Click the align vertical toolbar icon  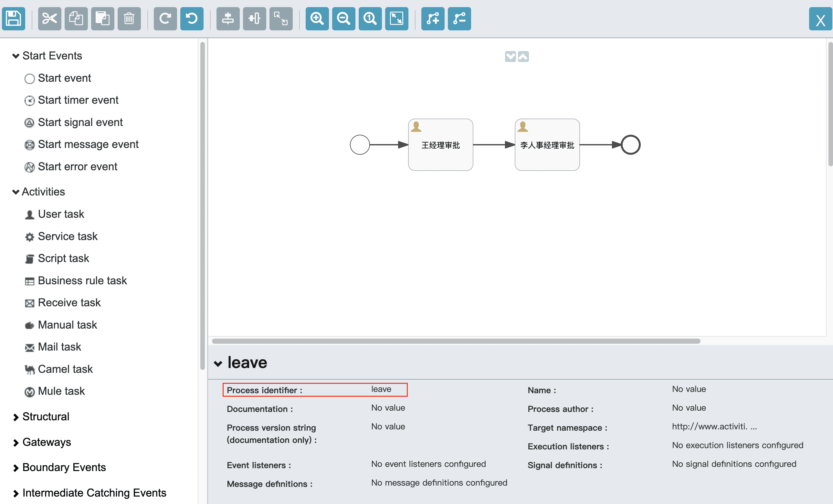pyautogui.click(x=228, y=19)
